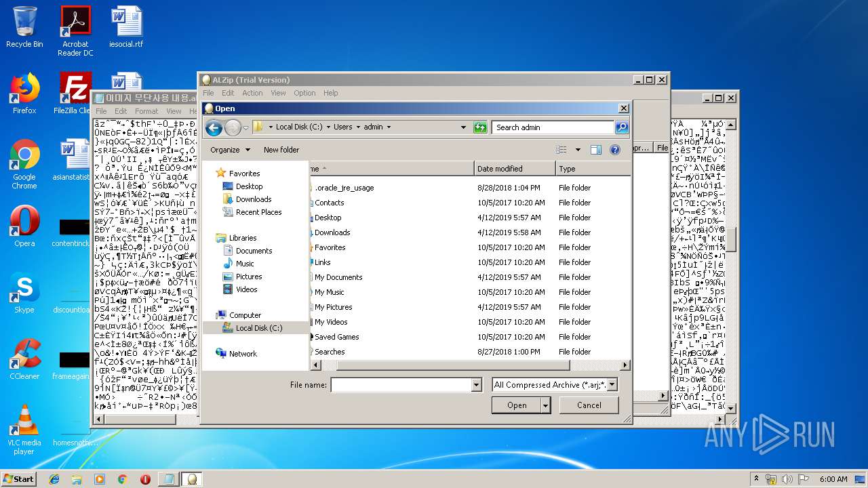The width and height of the screenshot is (868, 488).
Task: Open the Organize dropdown
Action: coord(230,150)
